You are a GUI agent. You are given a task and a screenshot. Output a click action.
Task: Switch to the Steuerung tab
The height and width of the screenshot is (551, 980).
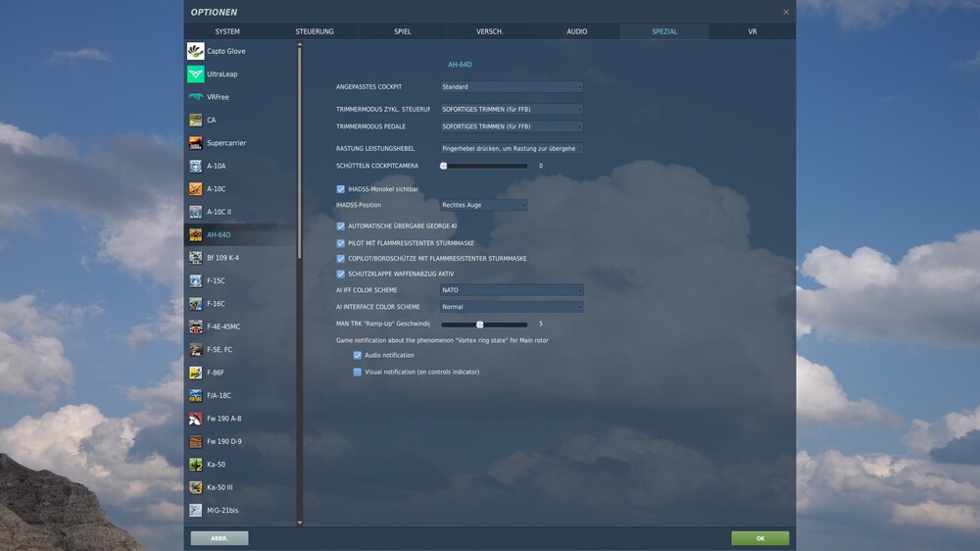pyautogui.click(x=315, y=31)
